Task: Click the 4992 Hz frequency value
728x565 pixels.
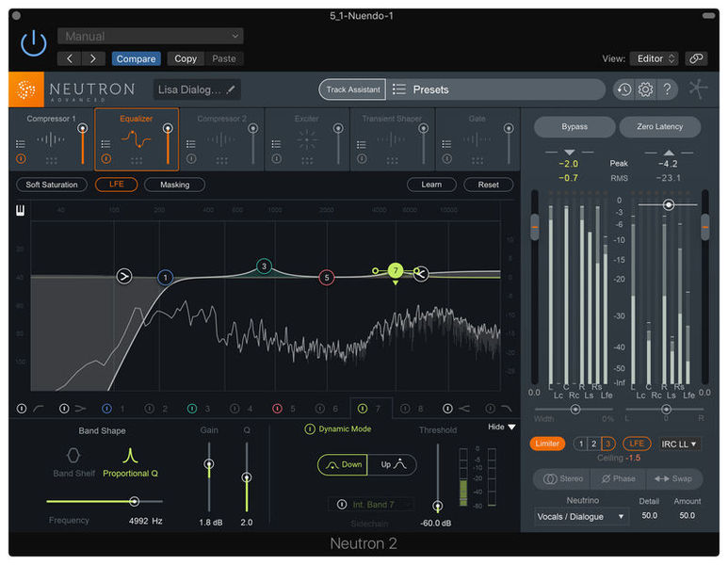Action: (x=145, y=521)
